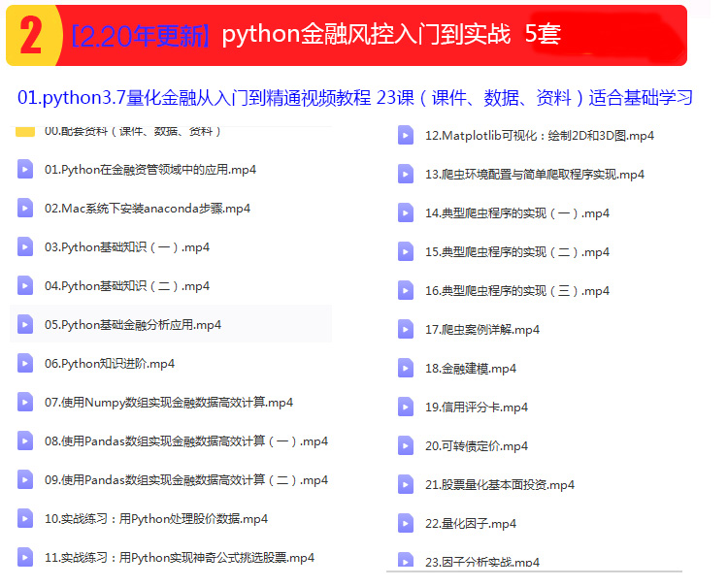Click video icon of 15.典型爬虫程序的实现（二）

pos(406,252)
